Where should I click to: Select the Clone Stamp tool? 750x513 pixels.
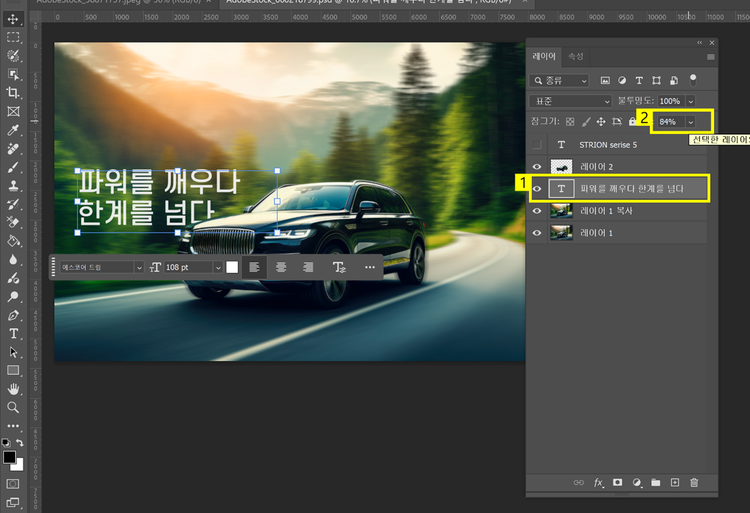[13, 186]
